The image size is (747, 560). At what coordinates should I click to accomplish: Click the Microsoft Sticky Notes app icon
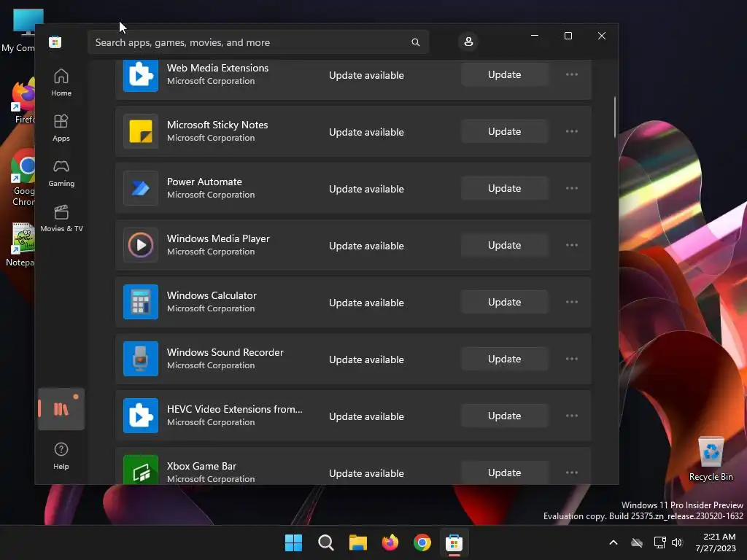click(141, 131)
